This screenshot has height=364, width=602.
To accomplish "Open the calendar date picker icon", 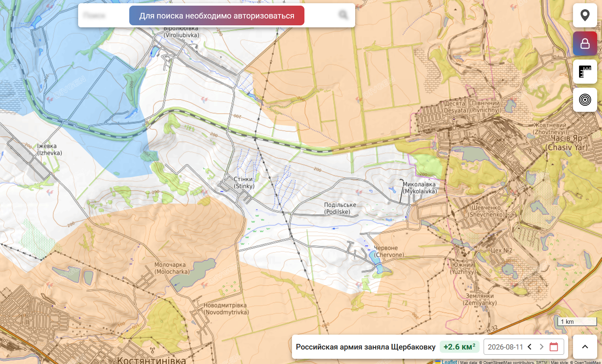I will (x=554, y=347).
